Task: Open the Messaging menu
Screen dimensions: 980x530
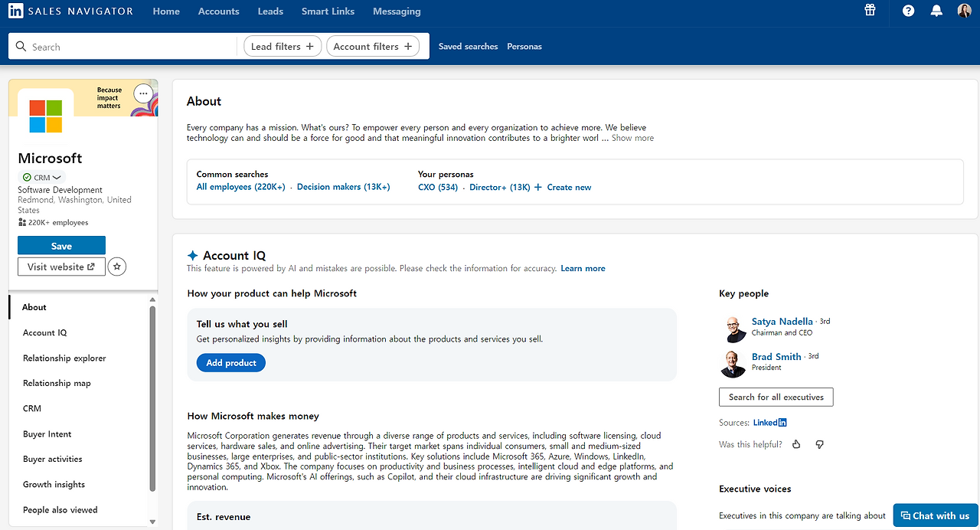Action: pos(397,11)
